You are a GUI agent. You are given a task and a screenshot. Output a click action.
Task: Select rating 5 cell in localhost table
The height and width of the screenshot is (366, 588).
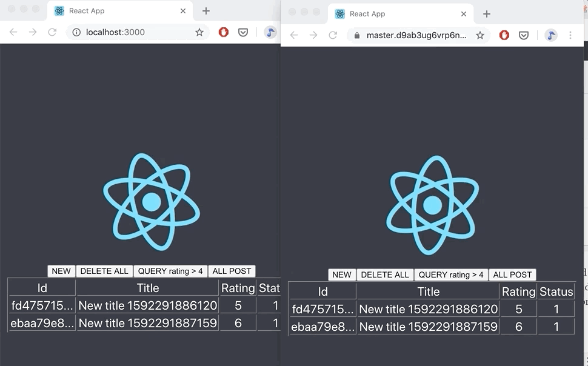(x=238, y=305)
